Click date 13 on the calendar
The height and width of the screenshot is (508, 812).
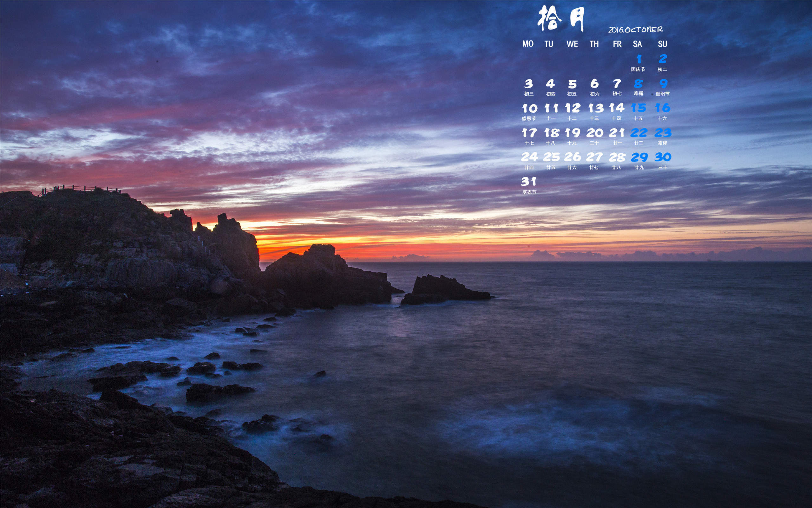[596, 108]
